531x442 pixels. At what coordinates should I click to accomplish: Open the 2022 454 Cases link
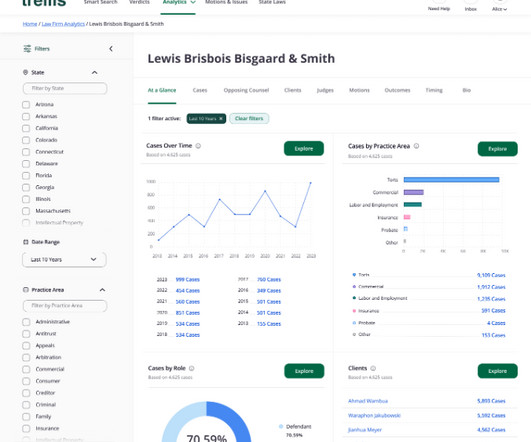pyautogui.click(x=188, y=291)
